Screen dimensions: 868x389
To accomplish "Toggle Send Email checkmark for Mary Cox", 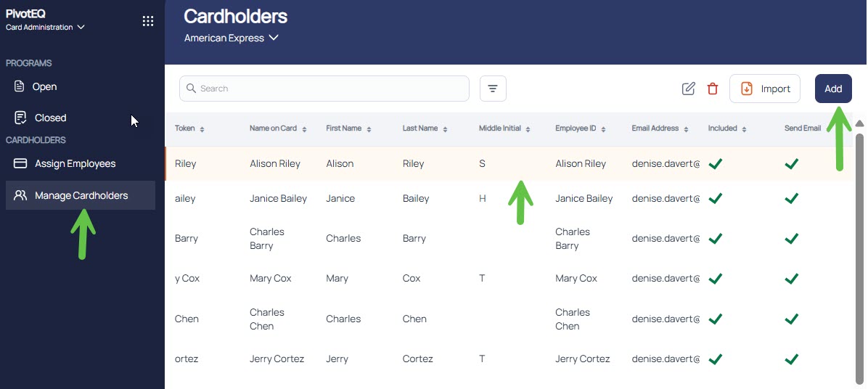I will (792, 279).
